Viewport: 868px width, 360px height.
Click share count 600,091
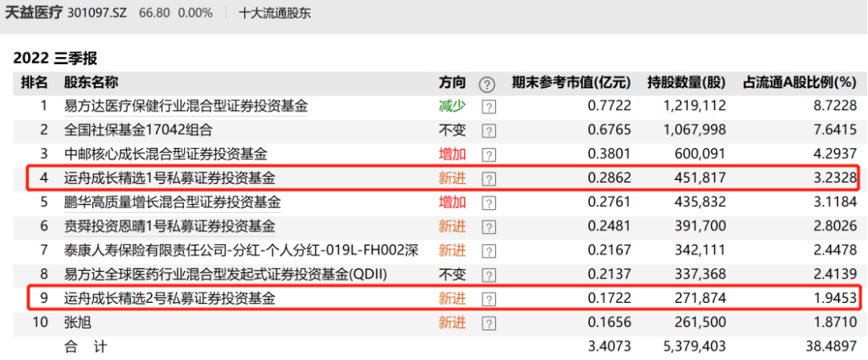point(702,154)
